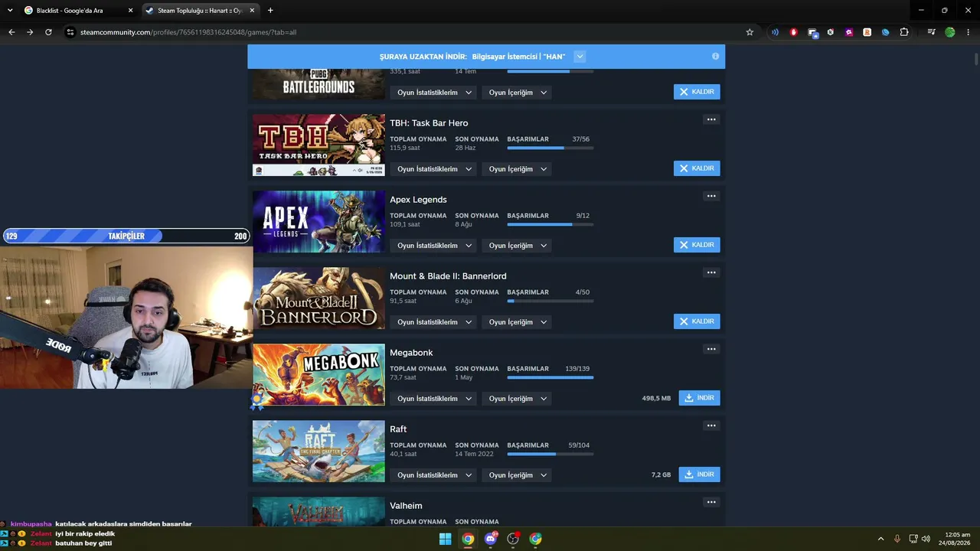This screenshot has height=551, width=980.
Task: Open more options for Megabonk
Action: tap(711, 349)
